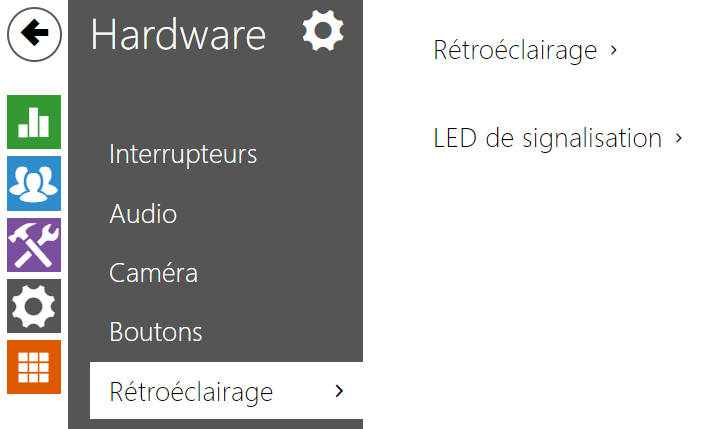Open the Interrupteurs menu item
This screenshot has height=429, width=728.
183,155
